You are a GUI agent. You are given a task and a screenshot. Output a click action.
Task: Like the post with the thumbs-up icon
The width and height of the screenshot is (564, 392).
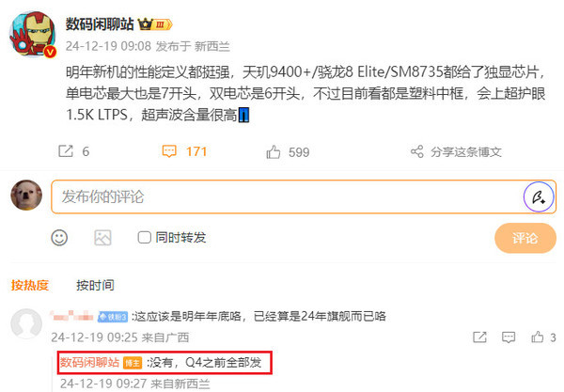pyautogui.click(x=274, y=152)
